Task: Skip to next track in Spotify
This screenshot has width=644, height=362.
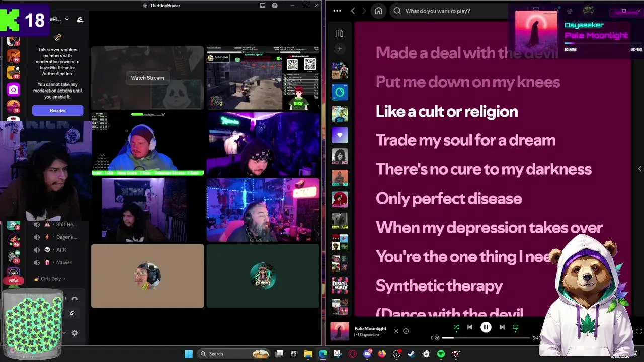Action: [x=502, y=327]
